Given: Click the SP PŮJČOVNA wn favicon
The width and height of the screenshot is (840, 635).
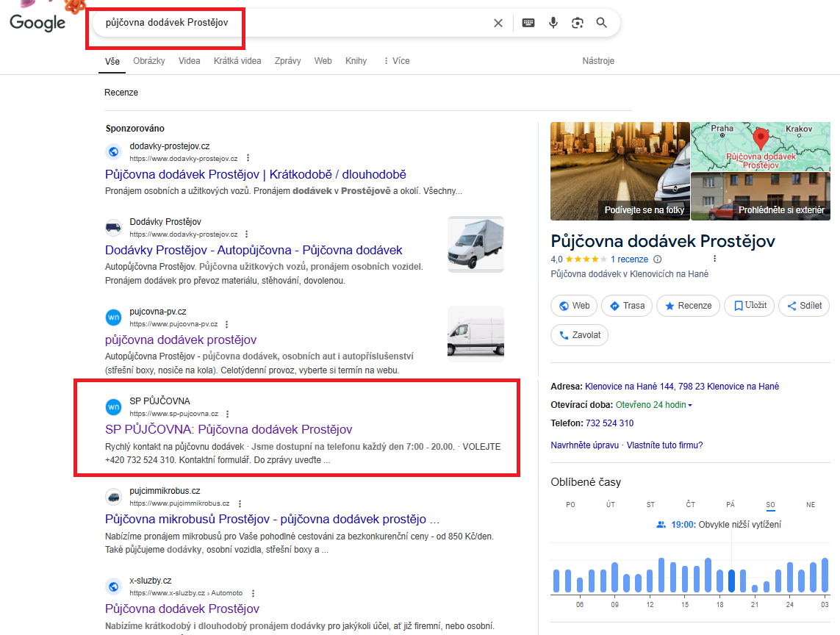Looking at the screenshot, I should coord(114,406).
